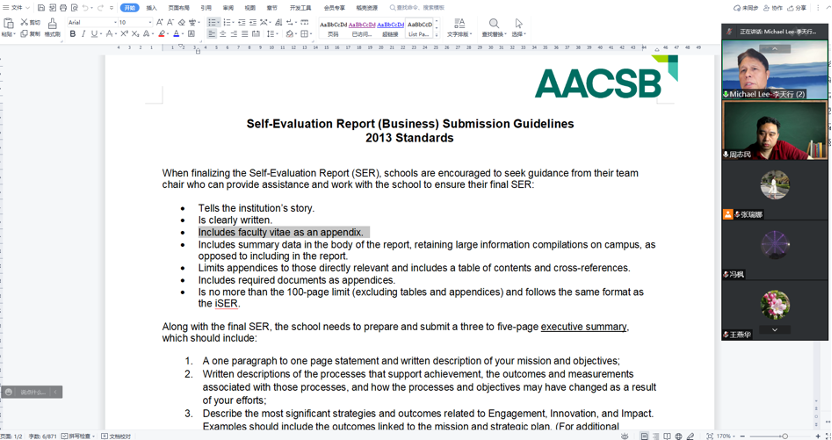
Task: Open Find and Replace magnifier tool
Action: click(493, 24)
